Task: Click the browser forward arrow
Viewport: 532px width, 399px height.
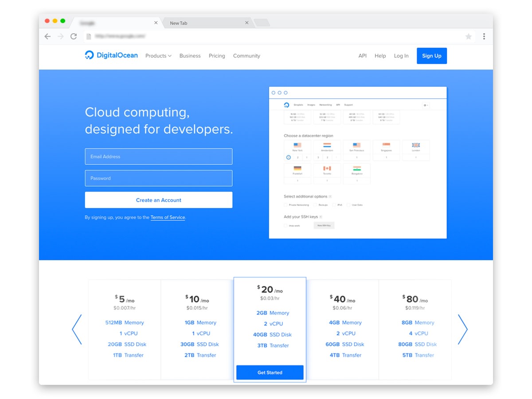Action: tap(61, 36)
